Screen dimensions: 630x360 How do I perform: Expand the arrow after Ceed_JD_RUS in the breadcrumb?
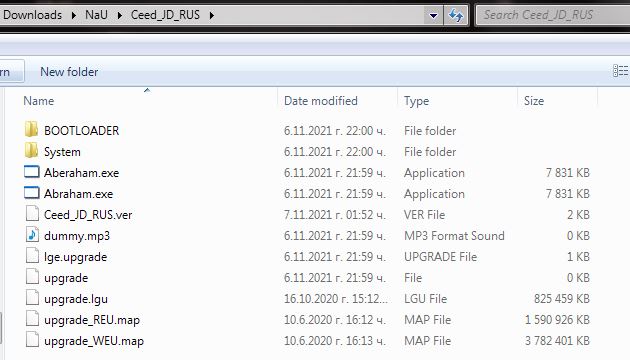[212, 15]
